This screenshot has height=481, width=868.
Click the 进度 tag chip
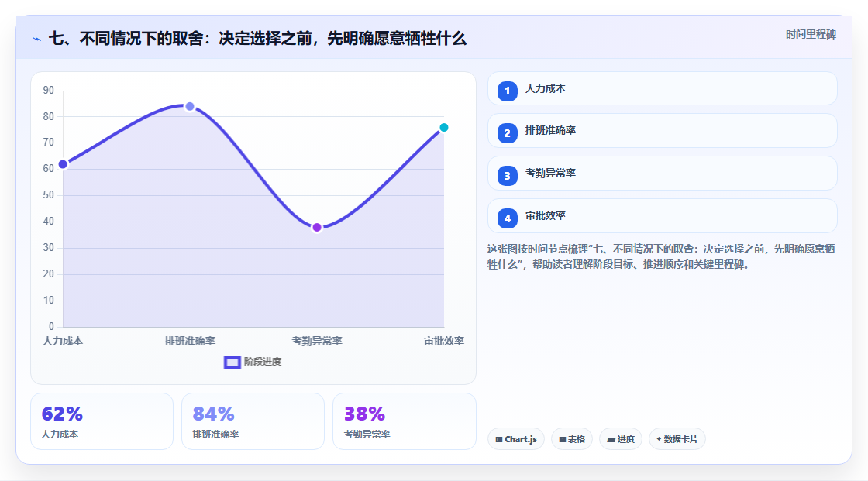621,439
